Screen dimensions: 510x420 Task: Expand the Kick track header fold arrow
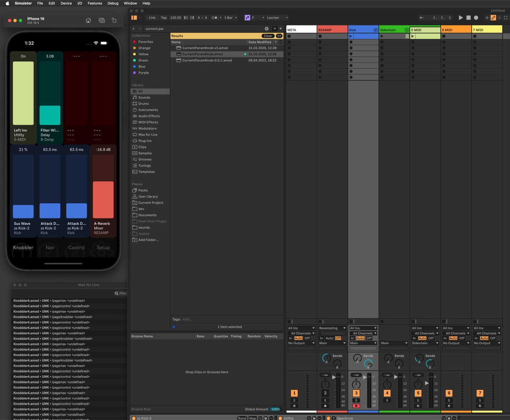coord(375,30)
